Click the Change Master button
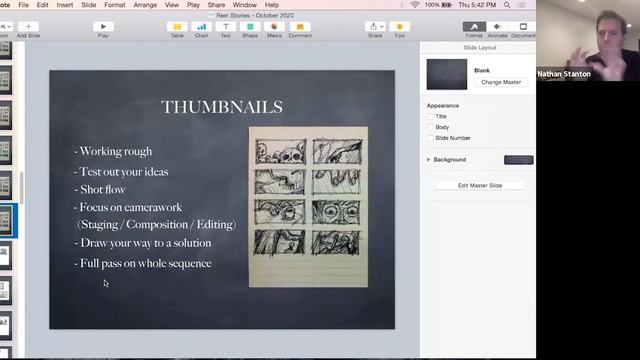Image resolution: width=640 pixels, height=360 pixels. coord(501,82)
